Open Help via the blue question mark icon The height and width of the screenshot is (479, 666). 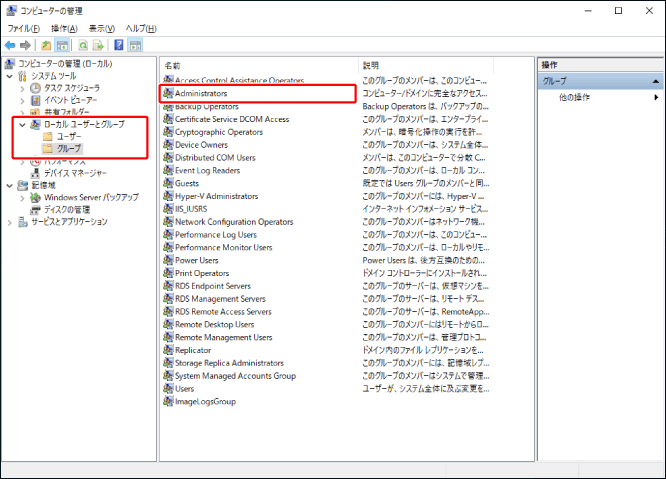[119, 45]
